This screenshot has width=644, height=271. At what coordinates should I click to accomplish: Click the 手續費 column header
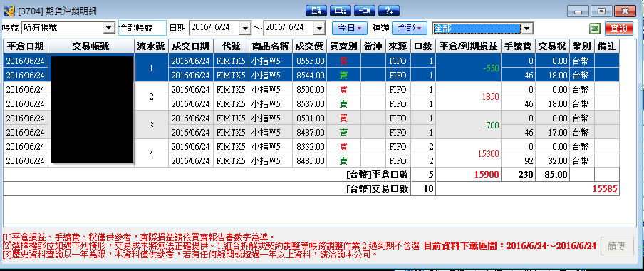coord(519,46)
